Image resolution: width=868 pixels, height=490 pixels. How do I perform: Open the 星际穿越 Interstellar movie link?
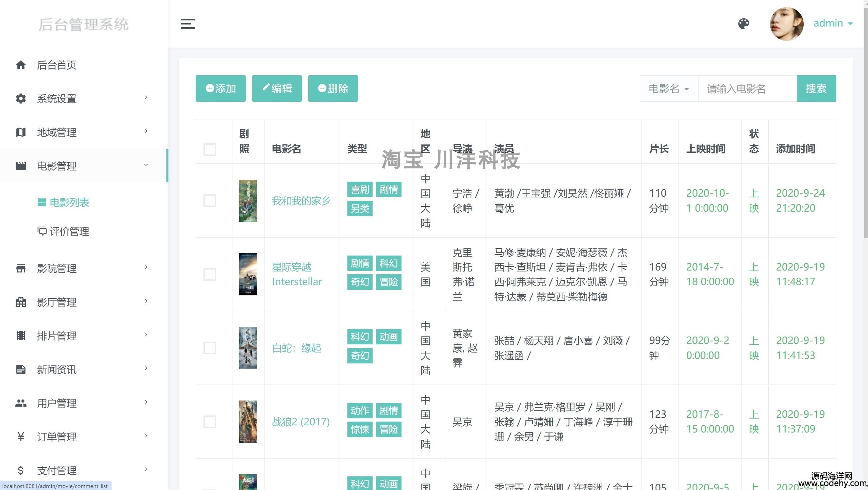(x=297, y=274)
